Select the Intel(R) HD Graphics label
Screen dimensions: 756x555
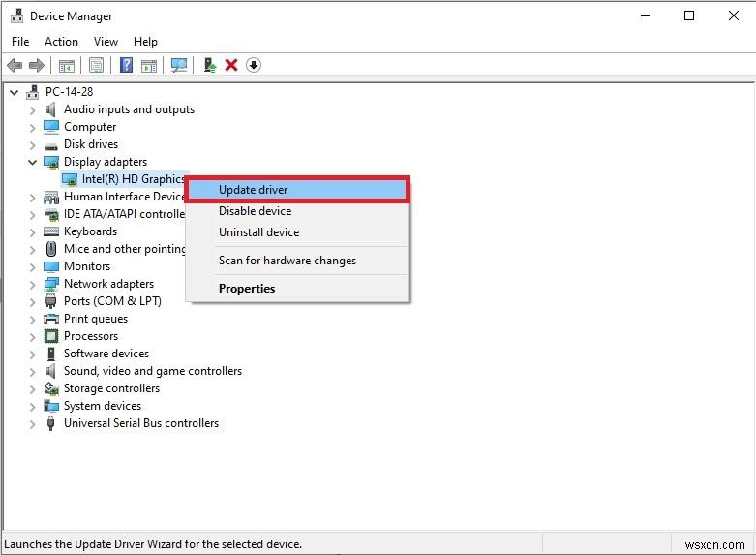(x=133, y=179)
